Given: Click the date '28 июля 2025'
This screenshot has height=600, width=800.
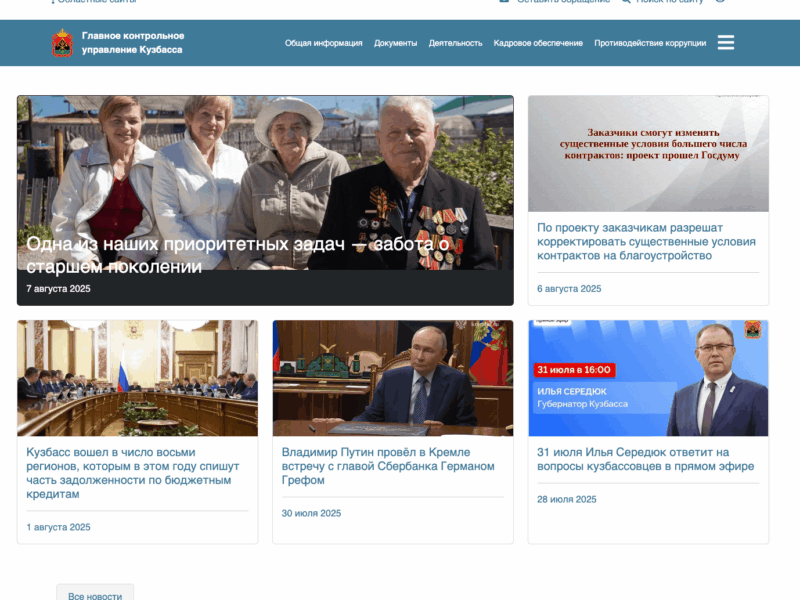Looking at the screenshot, I should pos(566,499).
